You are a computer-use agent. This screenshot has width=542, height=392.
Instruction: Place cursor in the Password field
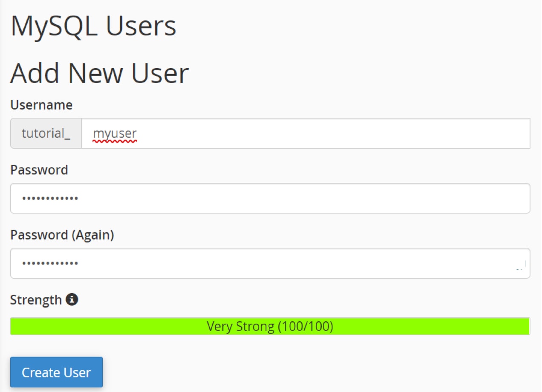(213, 198)
